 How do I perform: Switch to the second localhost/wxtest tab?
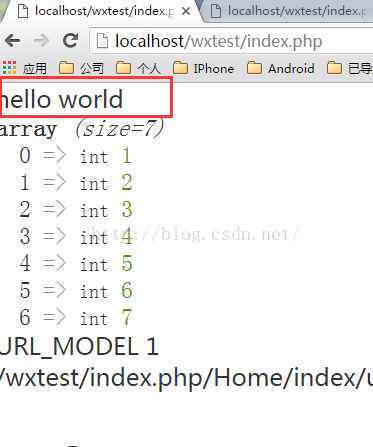[288, 12]
